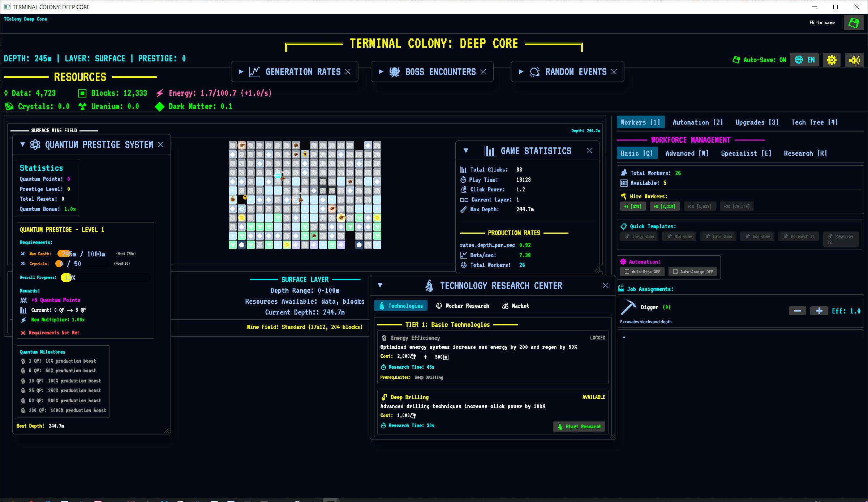The width and height of the screenshot is (868, 502).
Task: Enable the Auto-Hire checkbox
Action: click(x=627, y=272)
